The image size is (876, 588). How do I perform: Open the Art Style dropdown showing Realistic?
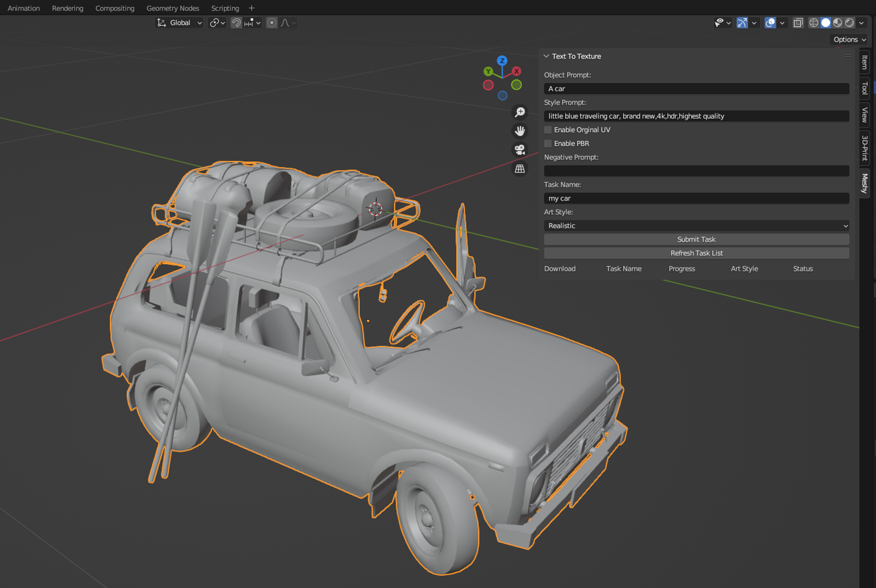tap(696, 225)
